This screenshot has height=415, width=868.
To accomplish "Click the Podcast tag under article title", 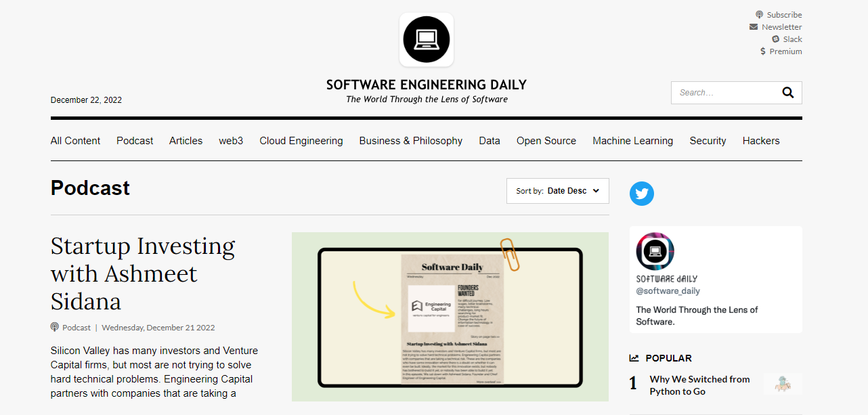I will click(77, 328).
